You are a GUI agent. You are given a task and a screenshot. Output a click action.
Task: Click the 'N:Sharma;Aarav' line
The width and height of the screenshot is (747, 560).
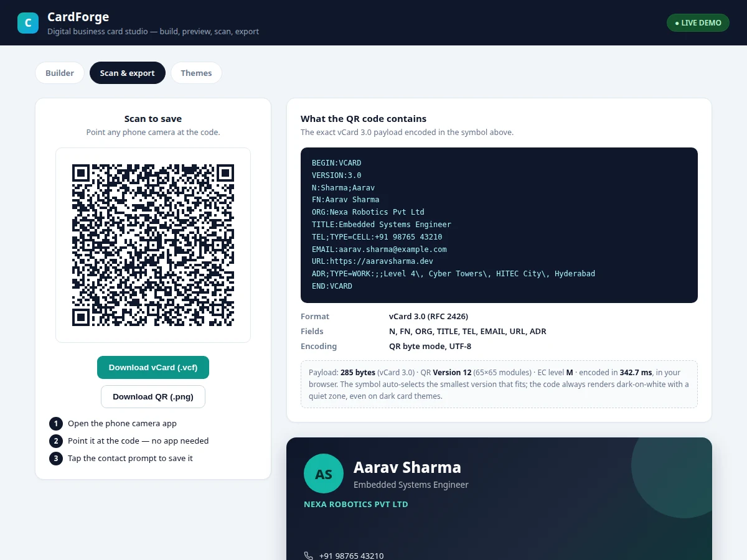(344, 187)
